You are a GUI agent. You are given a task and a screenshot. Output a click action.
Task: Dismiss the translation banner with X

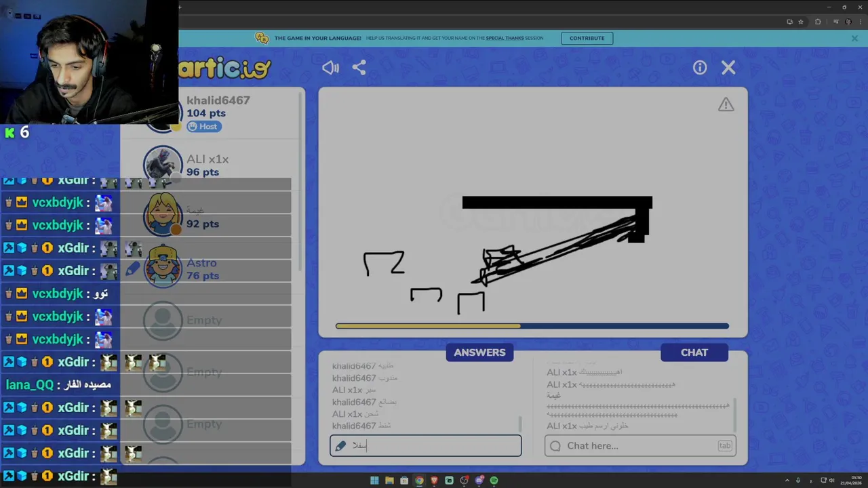click(x=854, y=39)
